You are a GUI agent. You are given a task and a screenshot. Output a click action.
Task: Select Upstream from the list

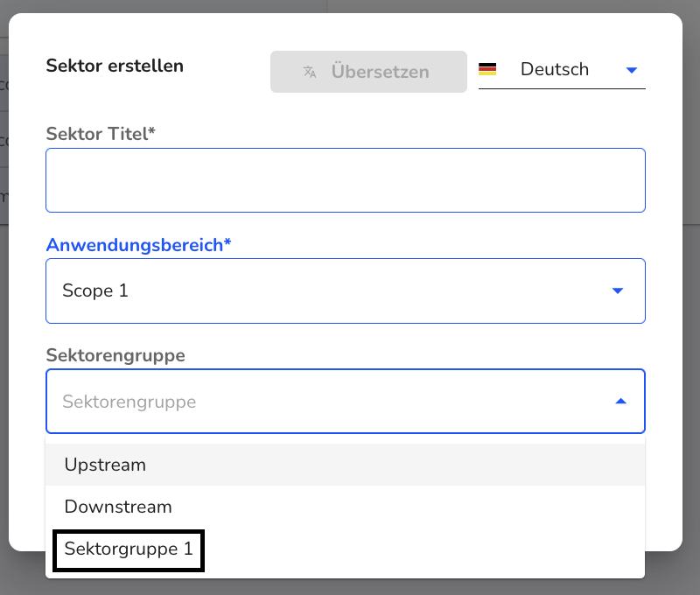pyautogui.click(x=345, y=465)
